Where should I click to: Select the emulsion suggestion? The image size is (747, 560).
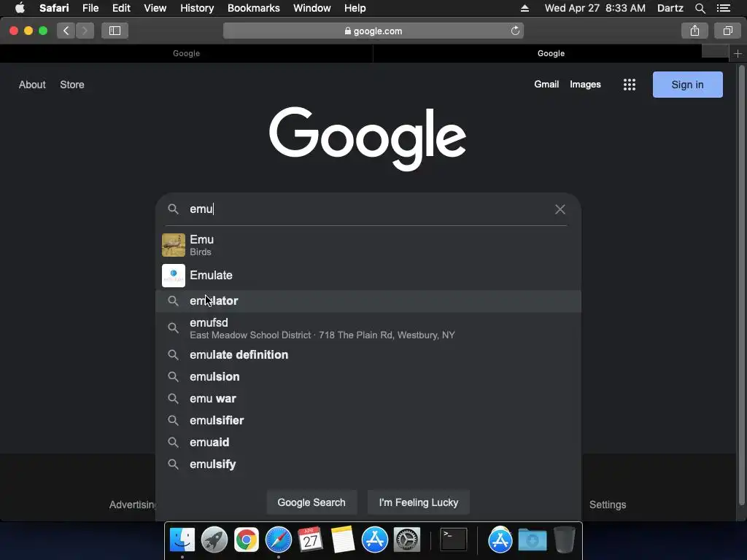(x=368, y=377)
